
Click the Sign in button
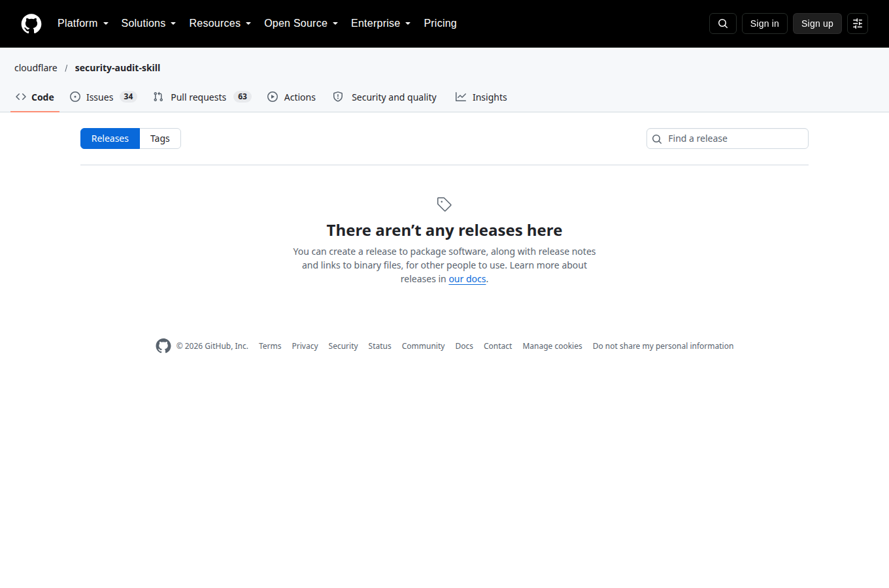point(765,24)
